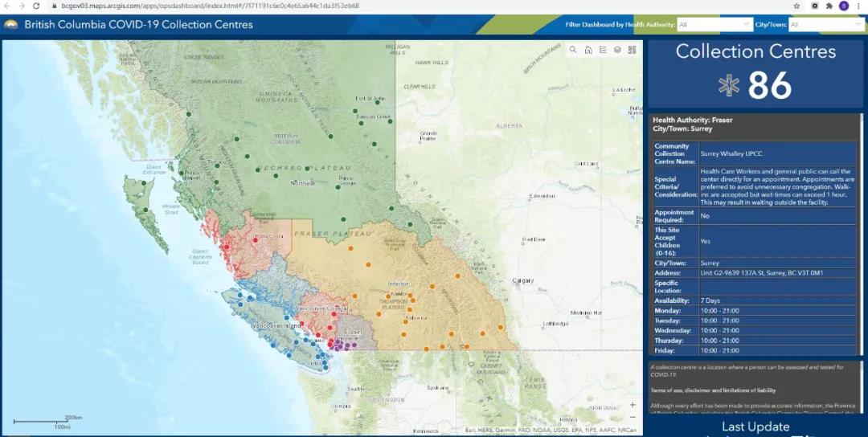Click the Terms of use disclaimer heading
The height and width of the screenshot is (437, 868).
pyautogui.click(x=713, y=390)
